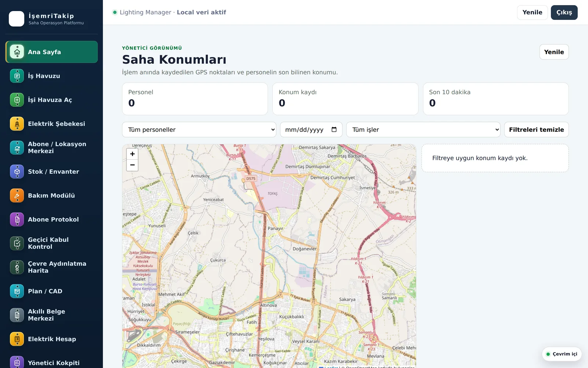Select İşi Havuza Aç menu item

[51, 100]
